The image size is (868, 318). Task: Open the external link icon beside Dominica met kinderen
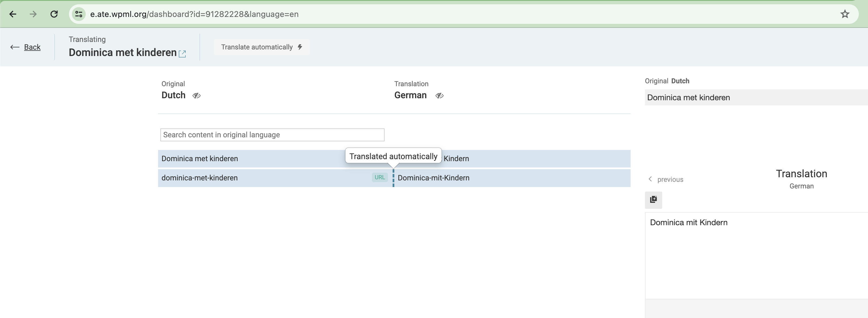182,53
